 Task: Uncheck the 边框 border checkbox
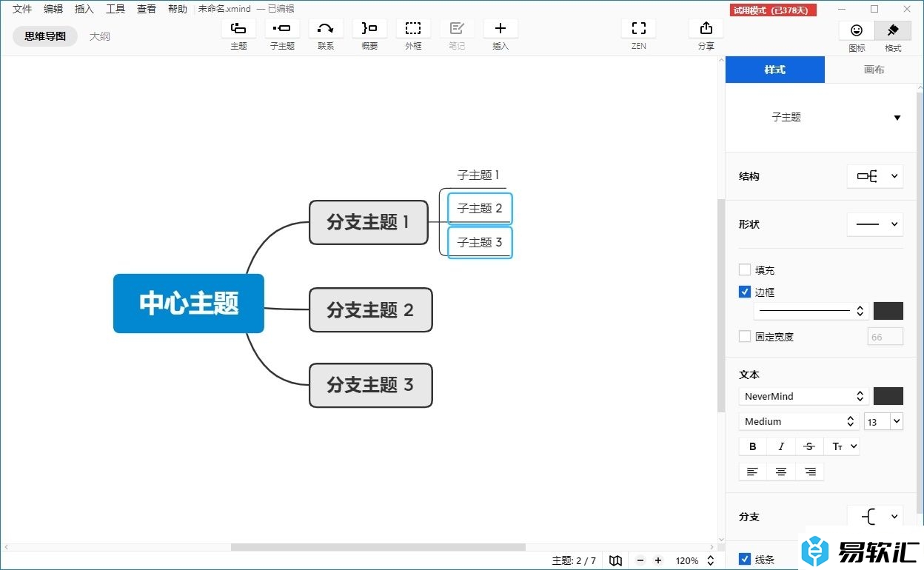745,292
